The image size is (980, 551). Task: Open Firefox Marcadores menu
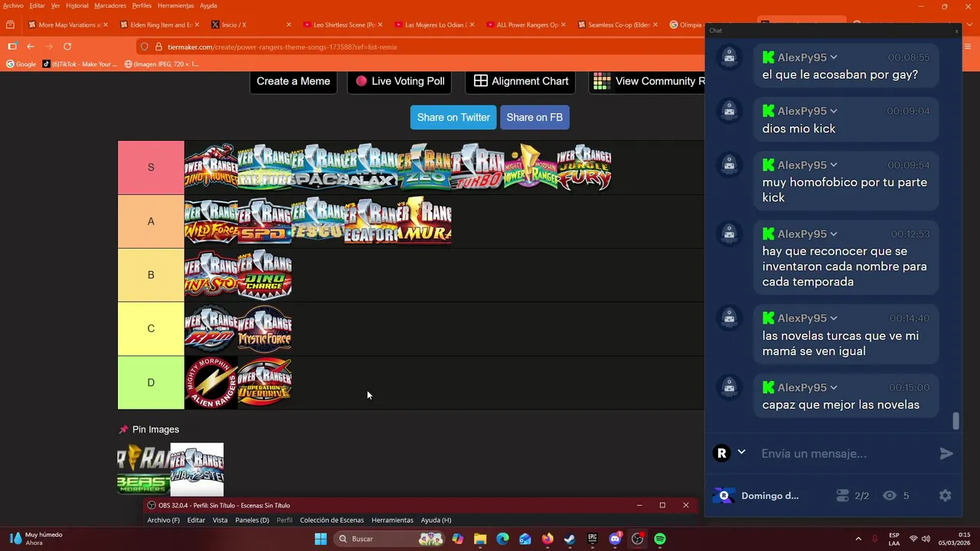pyautogui.click(x=110, y=5)
